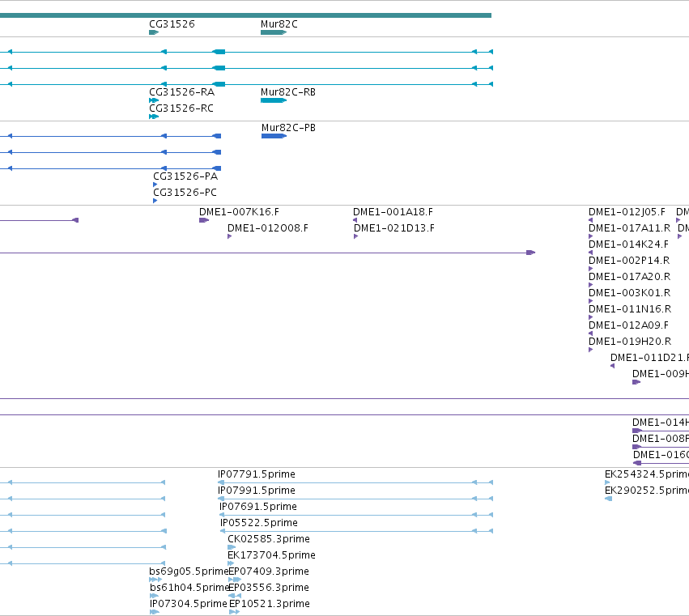Select the DME1-014K24.F feature label
This screenshot has width=689, height=616.
point(628,244)
